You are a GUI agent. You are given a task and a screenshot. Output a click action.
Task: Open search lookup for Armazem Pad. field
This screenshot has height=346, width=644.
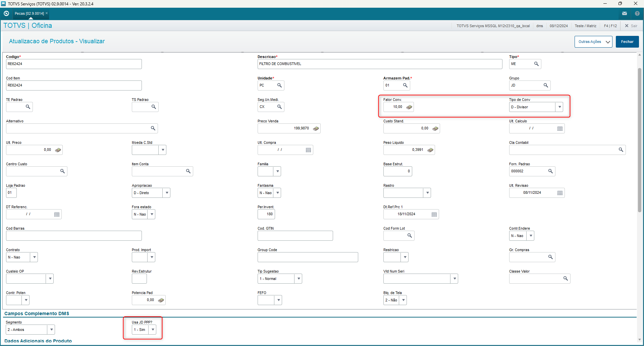pyautogui.click(x=405, y=85)
